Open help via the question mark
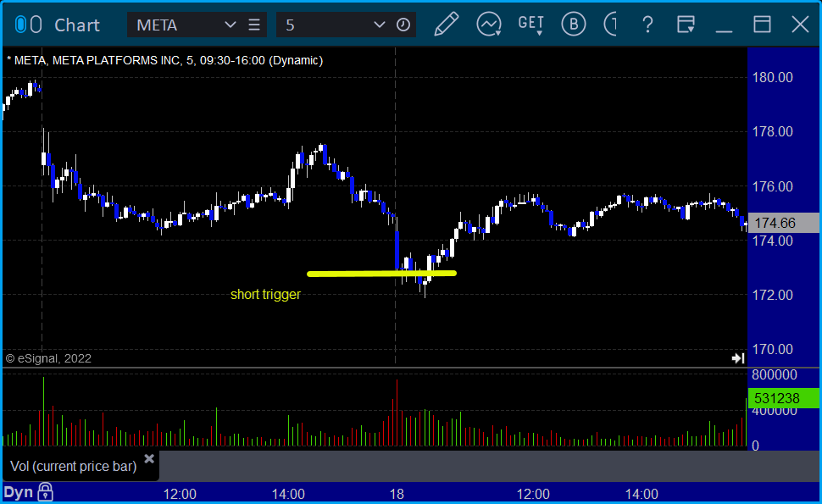 coord(648,25)
